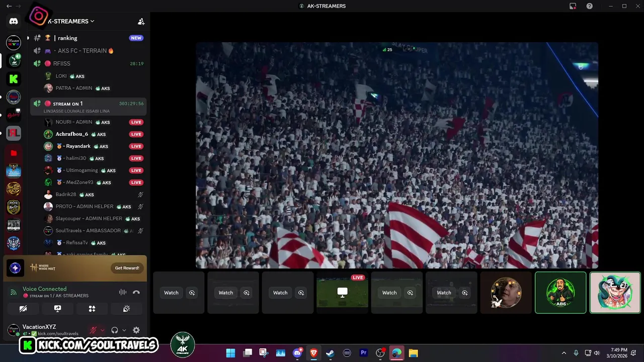
Task: Open Activities icon in voice panel
Action: 92,309
